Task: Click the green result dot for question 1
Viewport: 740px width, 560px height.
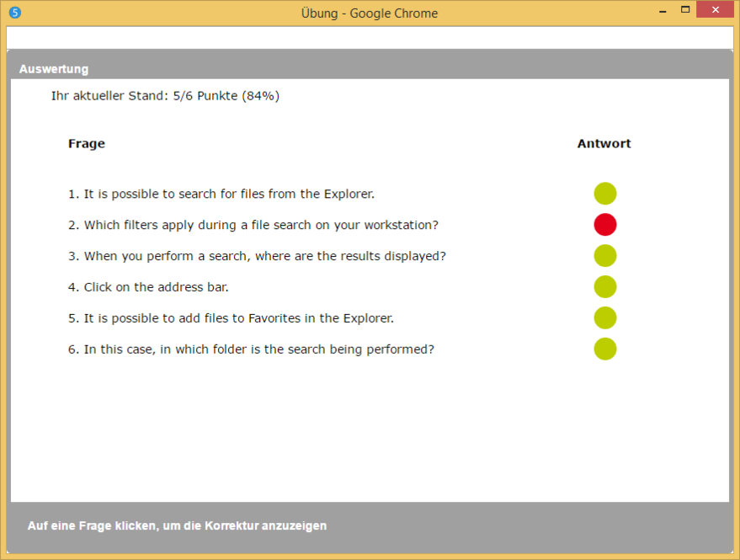Action: click(x=605, y=194)
